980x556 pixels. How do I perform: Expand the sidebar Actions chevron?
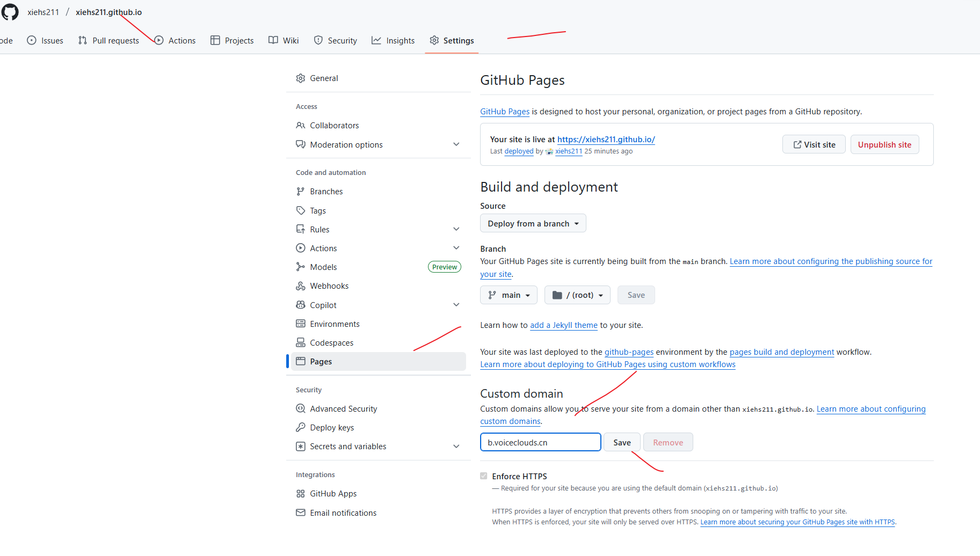click(456, 248)
